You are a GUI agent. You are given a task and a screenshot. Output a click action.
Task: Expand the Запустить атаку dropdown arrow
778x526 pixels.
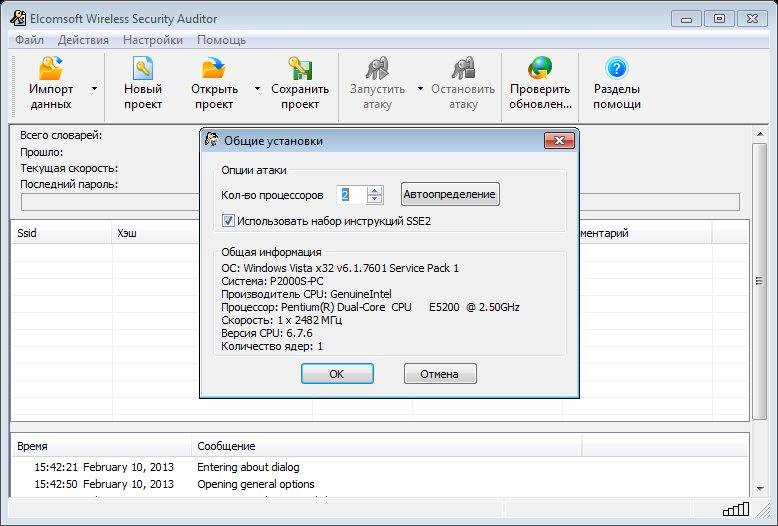pyautogui.click(x=420, y=89)
